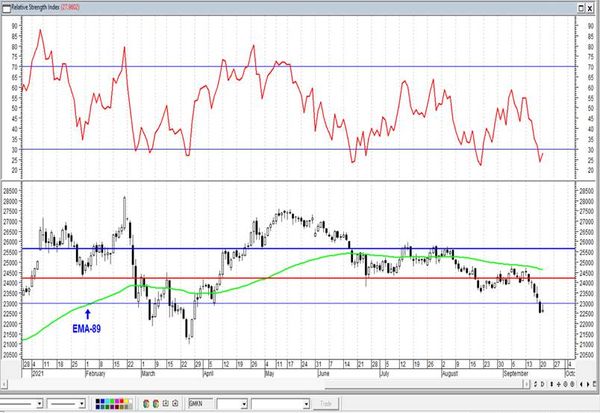This screenshot has width=600, height=413.
Task: Click the 'D' daily periodicity icon
Action: click(542, 384)
